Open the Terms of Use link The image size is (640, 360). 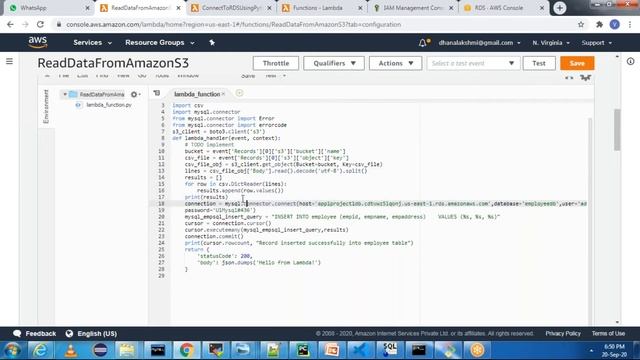[x=608, y=333]
